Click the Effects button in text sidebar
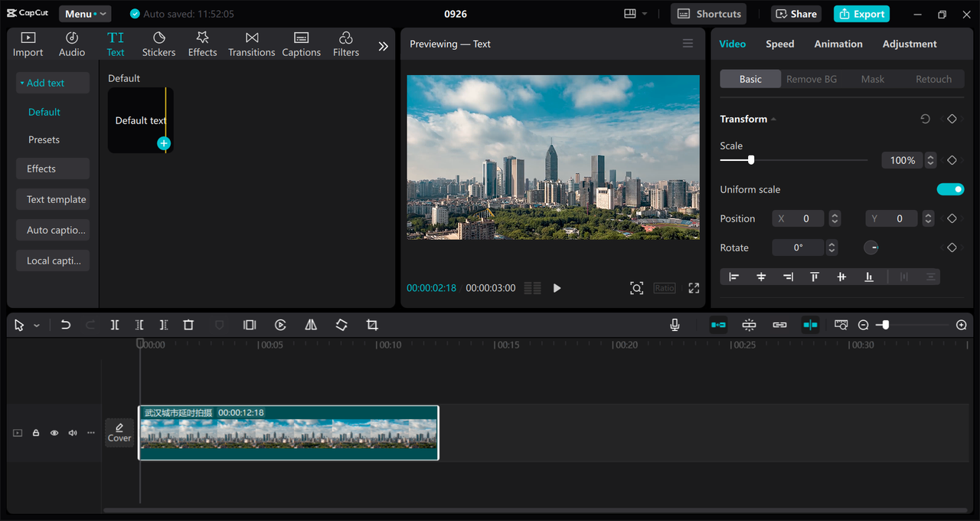 pos(53,169)
